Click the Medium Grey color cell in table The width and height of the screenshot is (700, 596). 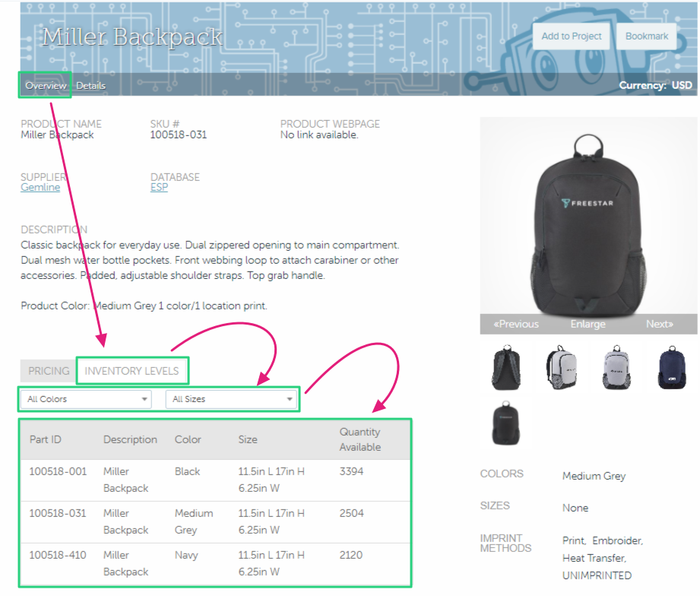click(194, 521)
